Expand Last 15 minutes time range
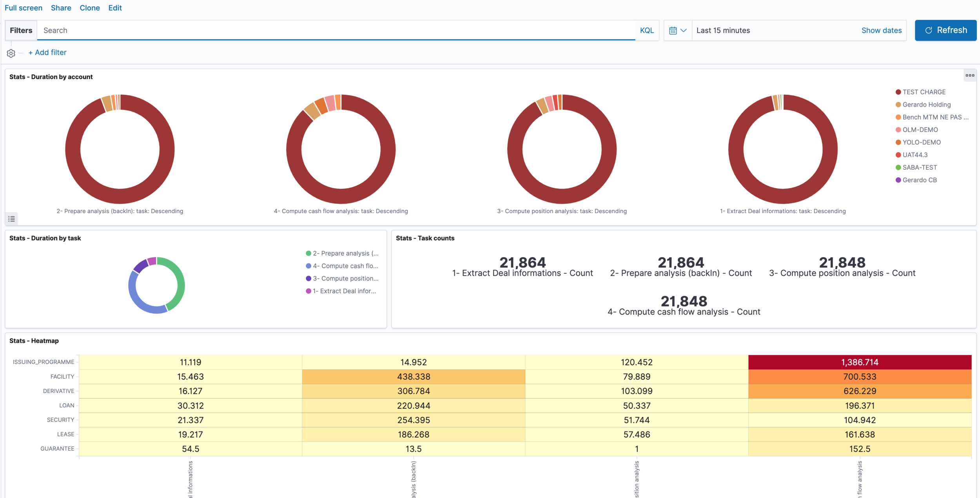Viewport: 980px width, 498px height. tap(723, 31)
